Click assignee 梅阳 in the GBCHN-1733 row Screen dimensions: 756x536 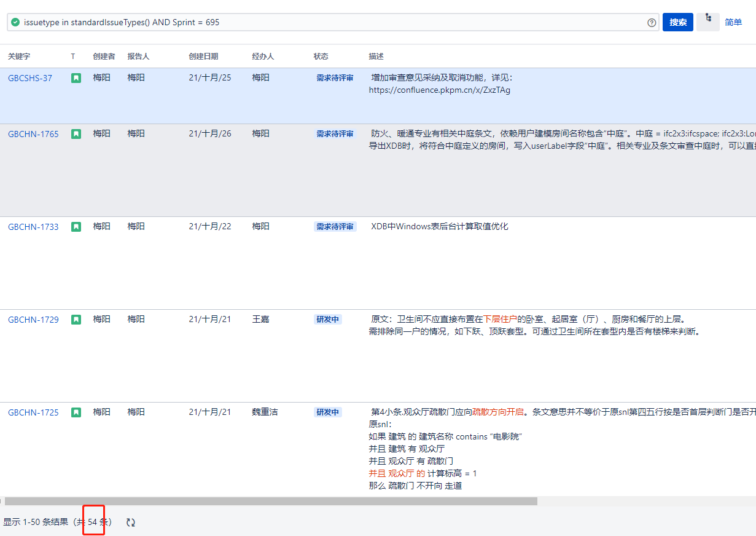point(260,227)
